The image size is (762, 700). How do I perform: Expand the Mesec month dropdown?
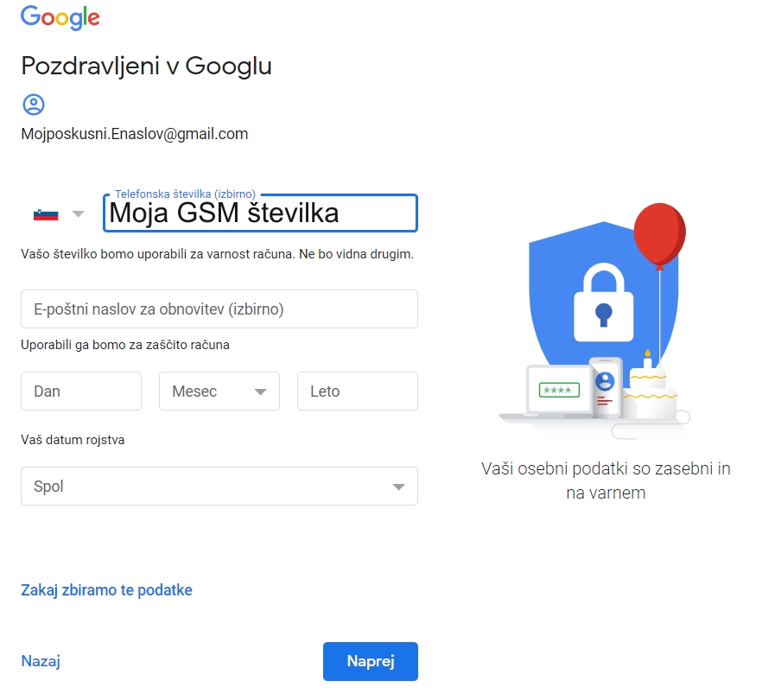pyautogui.click(x=219, y=391)
